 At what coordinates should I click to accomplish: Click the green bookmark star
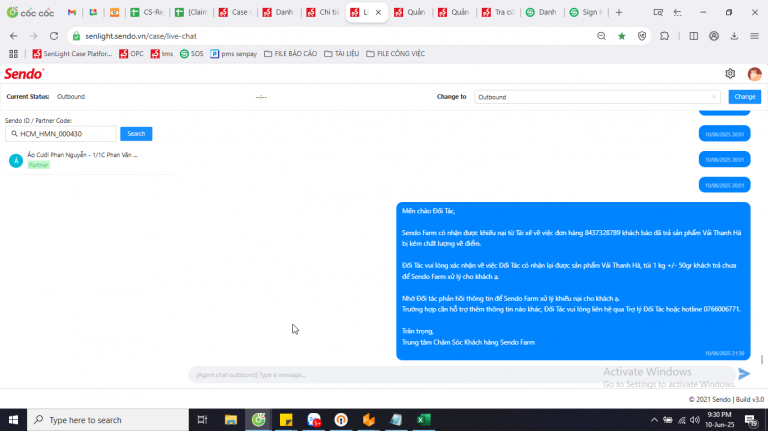point(622,36)
